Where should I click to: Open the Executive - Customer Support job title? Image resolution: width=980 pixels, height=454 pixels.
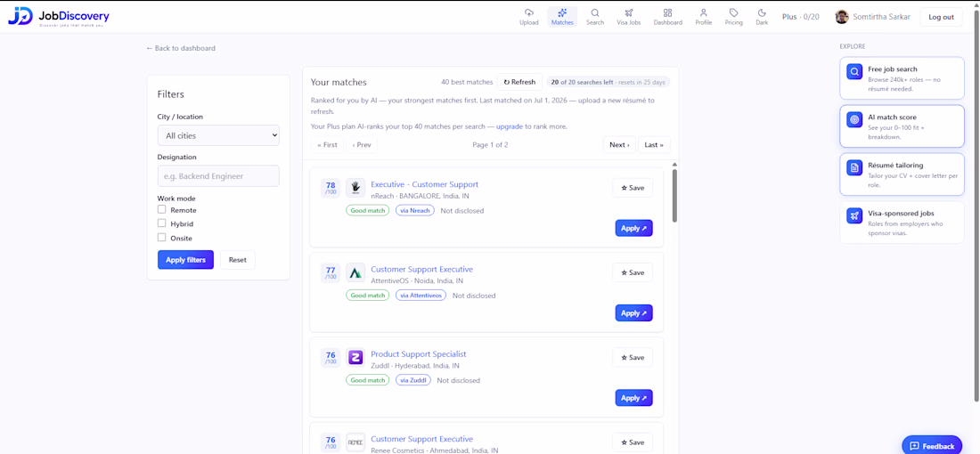click(x=424, y=184)
